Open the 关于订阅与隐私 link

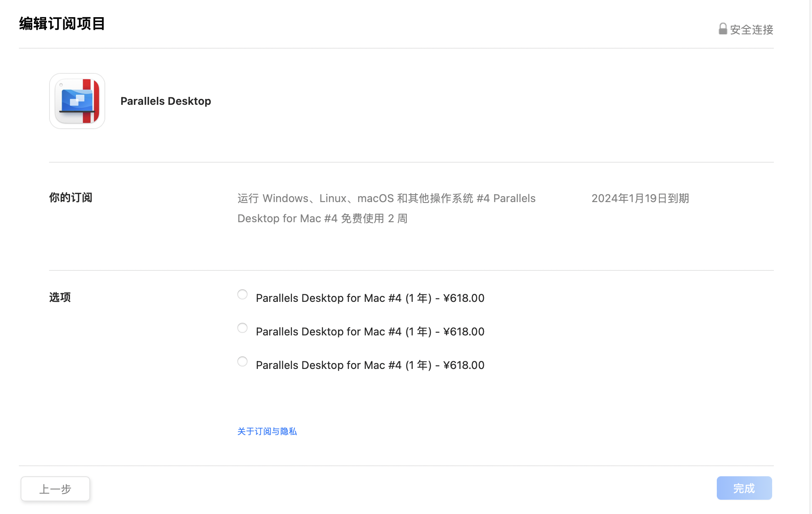click(267, 431)
